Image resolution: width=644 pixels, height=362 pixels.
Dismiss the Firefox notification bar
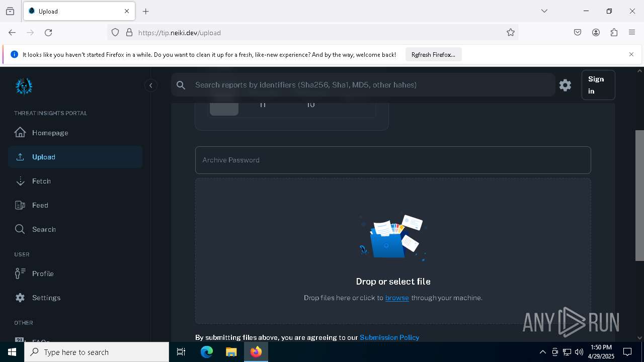(631, 54)
